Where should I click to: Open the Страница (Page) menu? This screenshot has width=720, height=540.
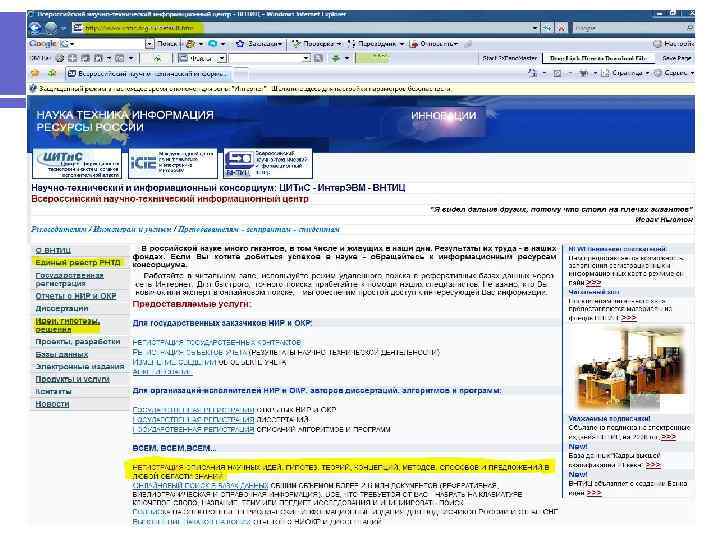click(x=625, y=73)
